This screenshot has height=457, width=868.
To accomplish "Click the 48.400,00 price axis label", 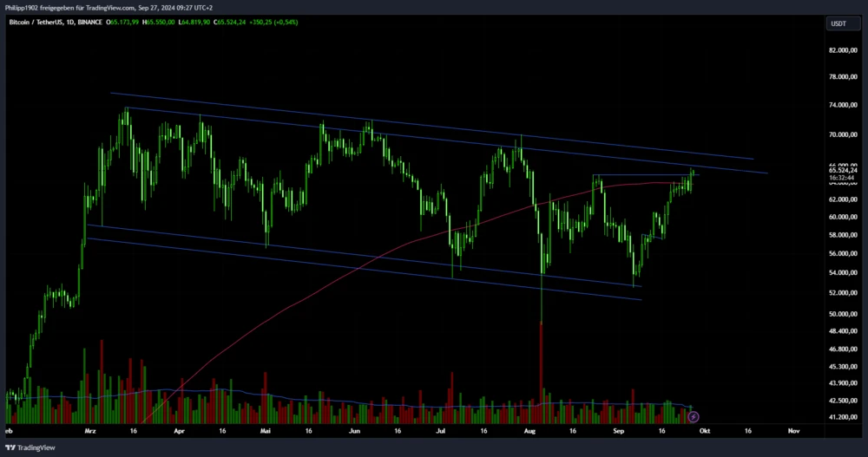I will (843, 331).
